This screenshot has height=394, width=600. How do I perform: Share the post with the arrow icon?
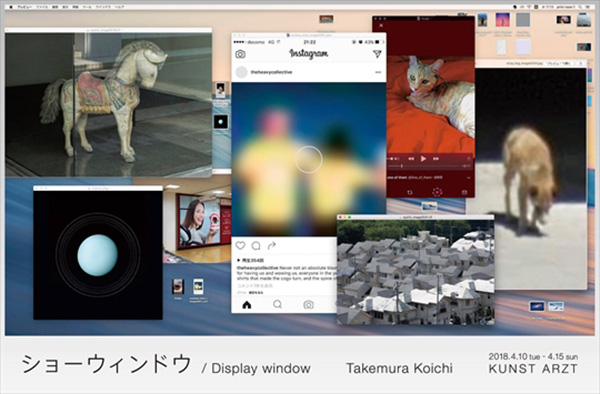coord(272,245)
